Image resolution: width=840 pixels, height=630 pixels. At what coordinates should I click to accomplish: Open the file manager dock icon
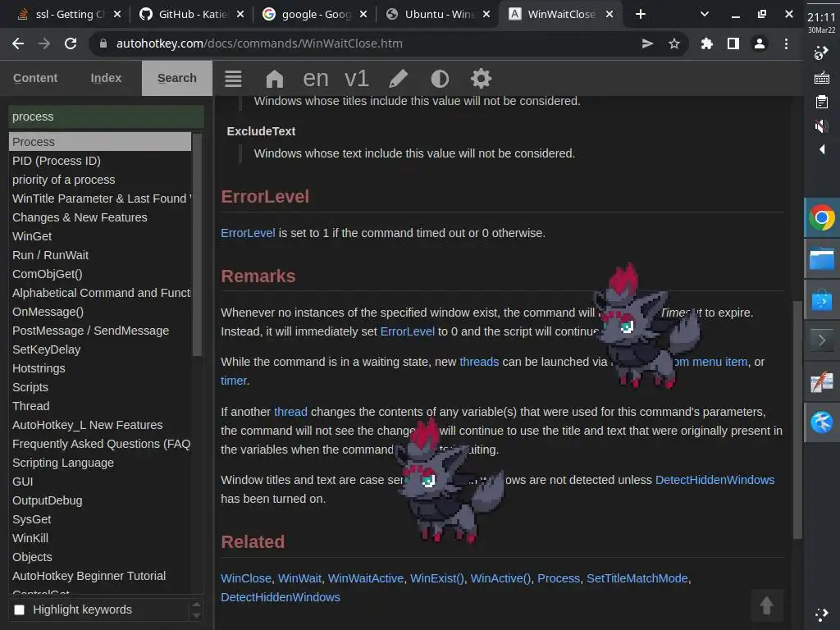click(822, 259)
